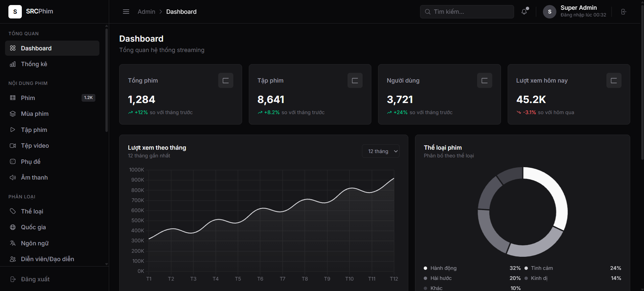
Task: Click the Diễn viên/Đạo diễn people icon
Action: tap(13, 259)
